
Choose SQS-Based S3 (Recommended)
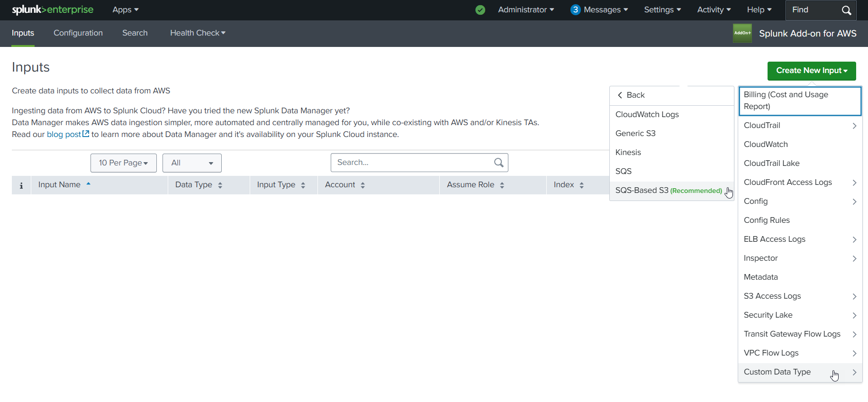(671, 191)
